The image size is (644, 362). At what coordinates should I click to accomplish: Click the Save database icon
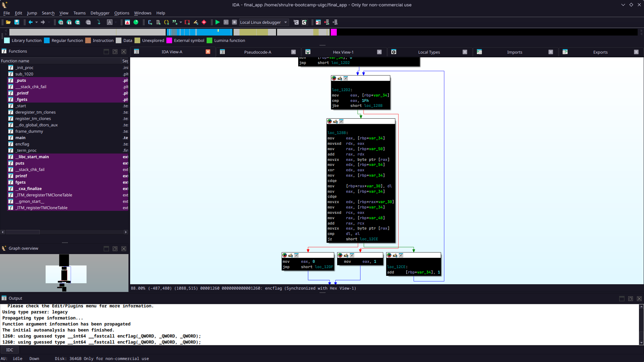click(16, 22)
